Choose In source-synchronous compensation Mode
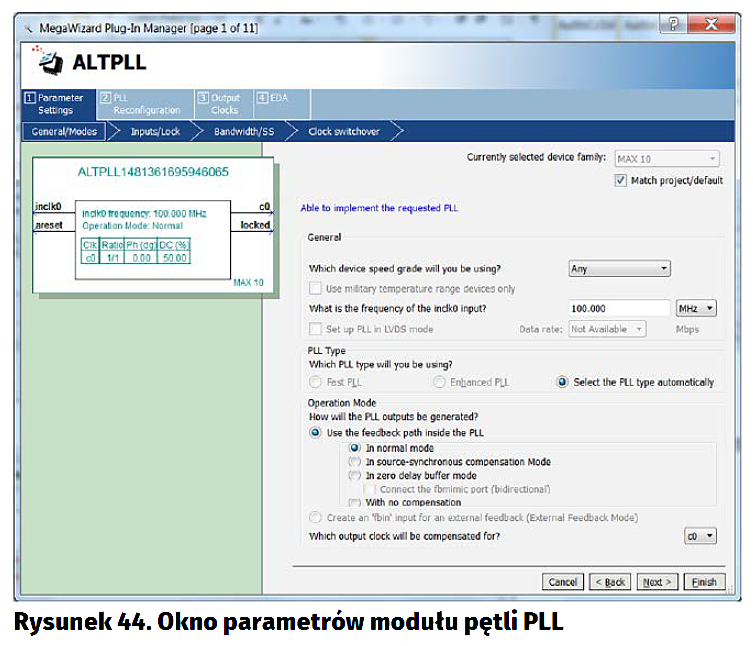This screenshot has width=753, height=646. pyautogui.click(x=354, y=462)
